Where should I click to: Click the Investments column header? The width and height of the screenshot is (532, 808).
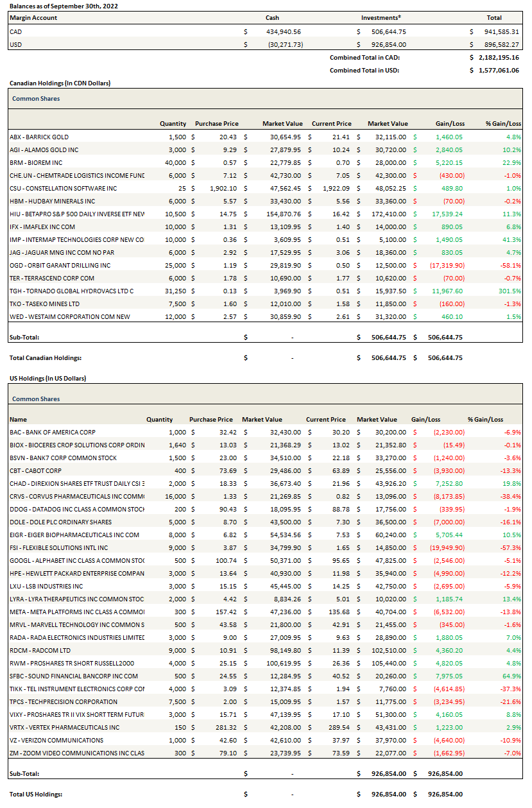pos(381,18)
